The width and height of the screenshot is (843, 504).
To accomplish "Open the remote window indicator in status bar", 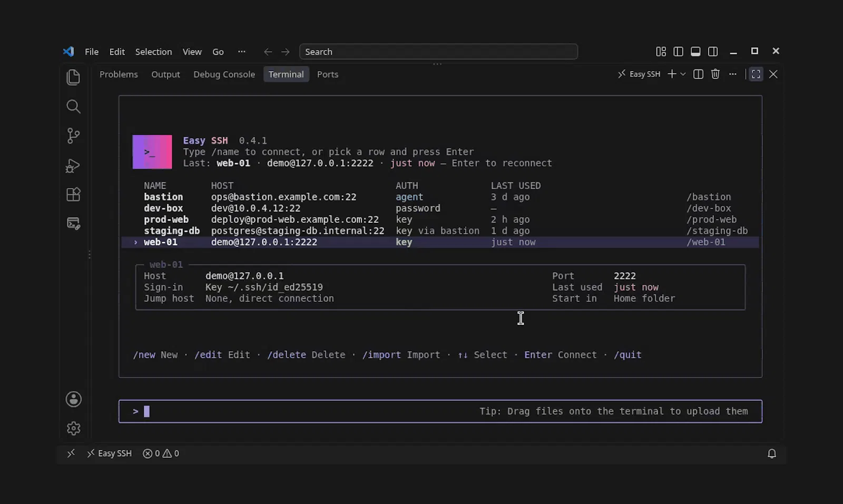I will pyautogui.click(x=71, y=453).
